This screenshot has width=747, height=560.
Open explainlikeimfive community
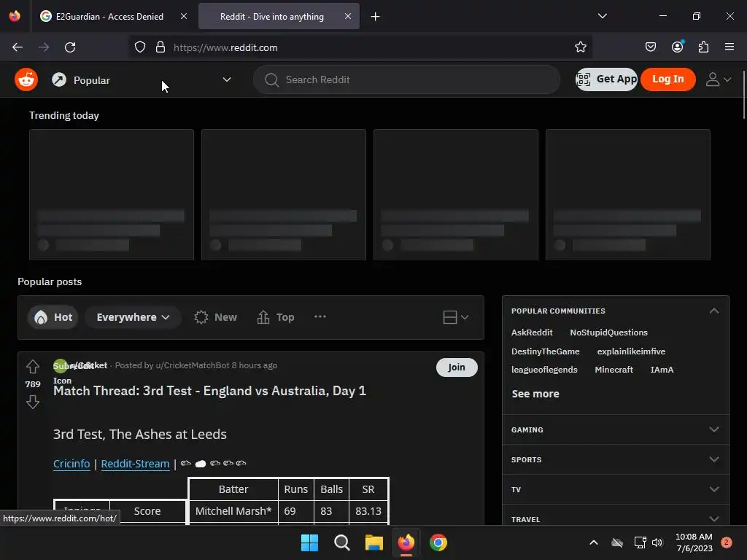coord(631,351)
